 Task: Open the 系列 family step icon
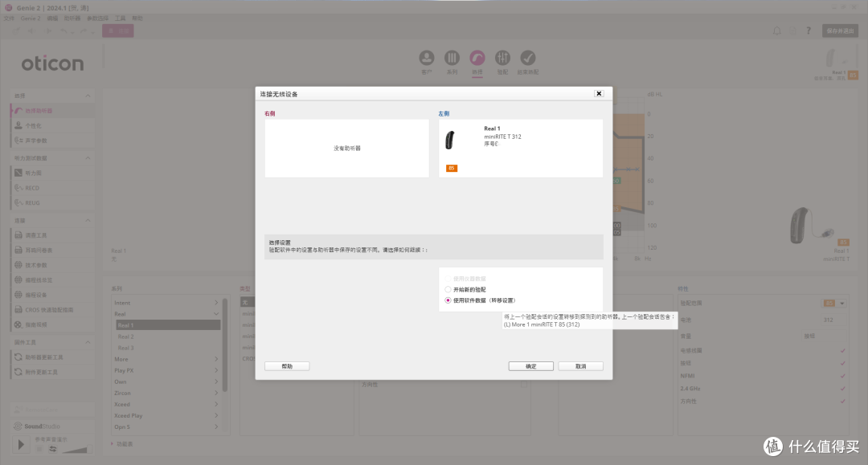(452, 58)
